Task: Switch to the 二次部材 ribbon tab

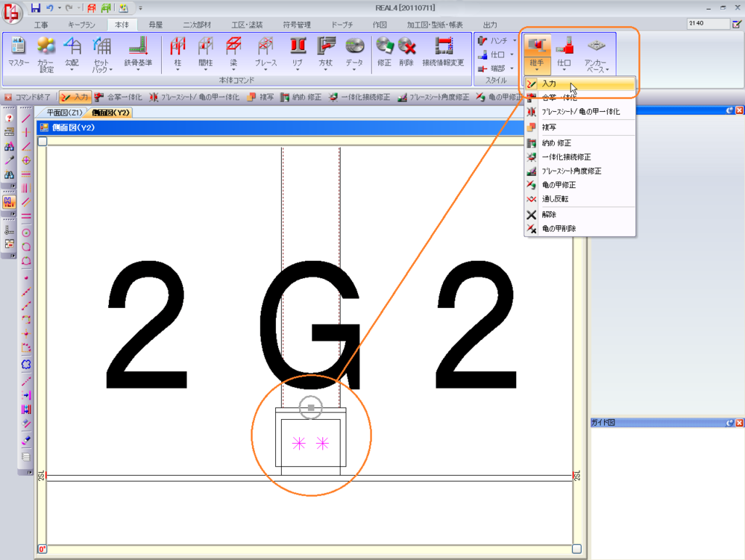Action: pyautogui.click(x=197, y=25)
